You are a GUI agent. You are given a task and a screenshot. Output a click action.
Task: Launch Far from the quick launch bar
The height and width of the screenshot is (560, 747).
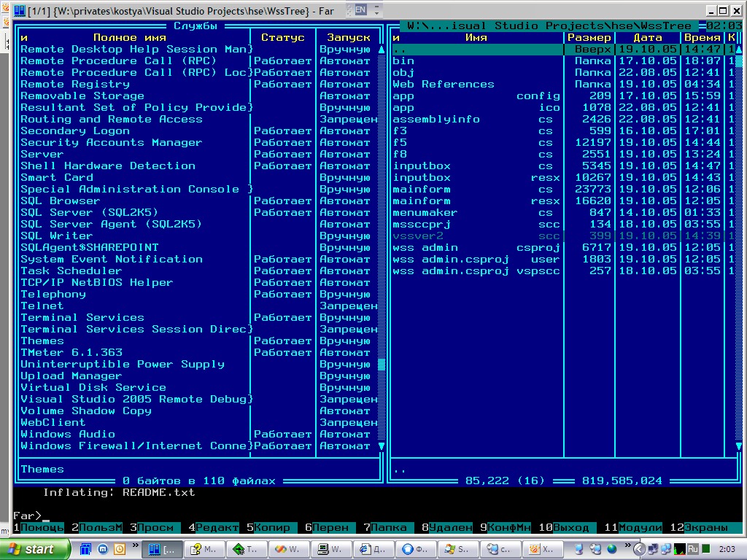(85, 549)
